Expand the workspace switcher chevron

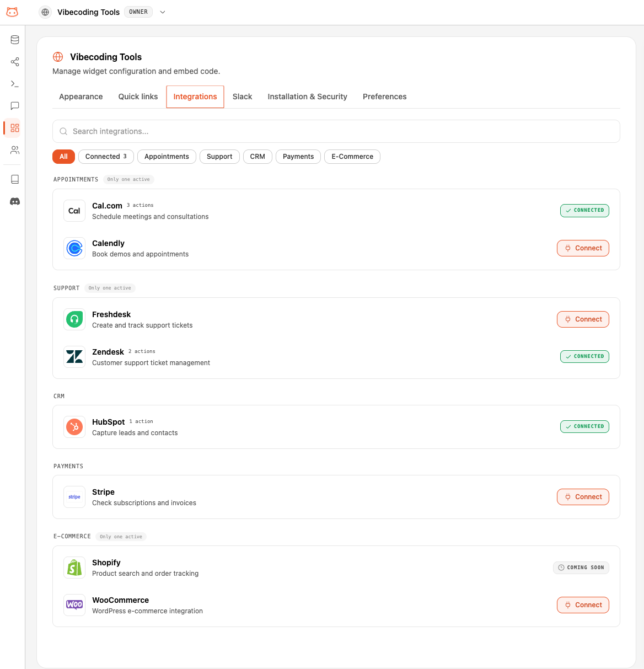163,12
